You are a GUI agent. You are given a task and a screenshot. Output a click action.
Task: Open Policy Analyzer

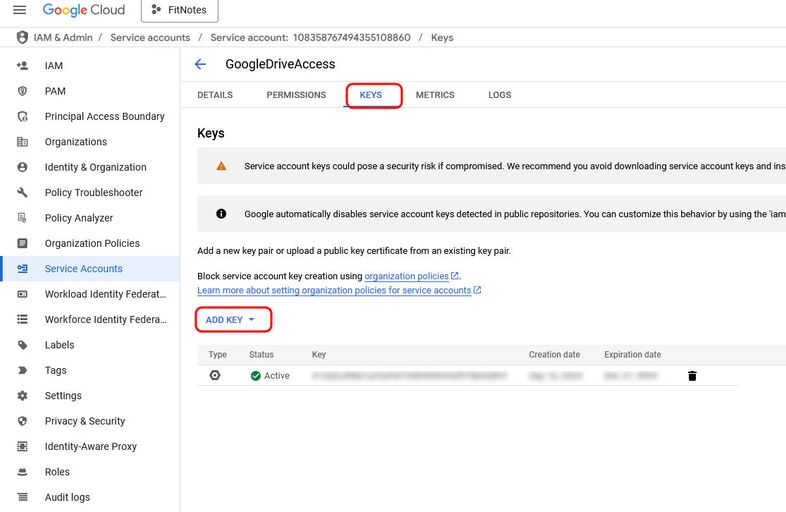79,218
